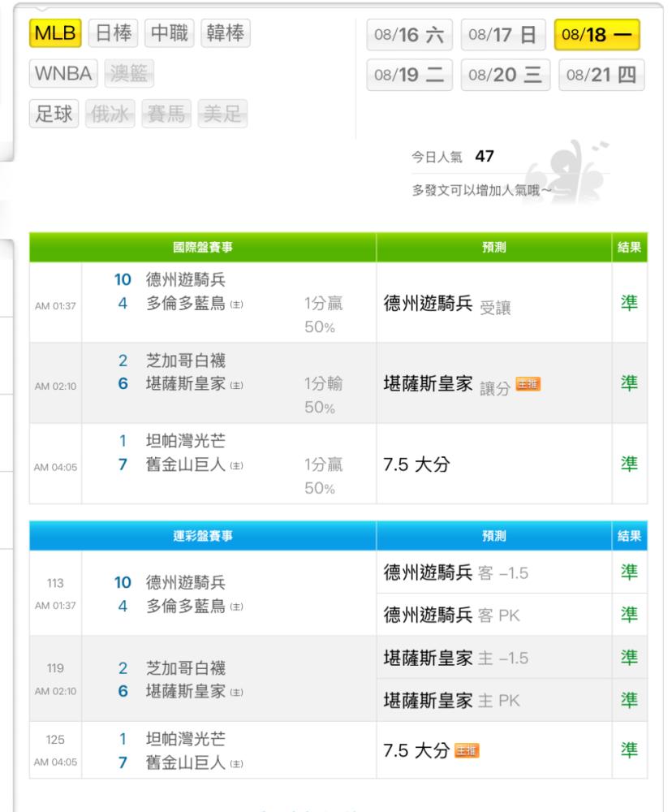Click the 堪薩斯皇家 讓分 prediction

(447, 385)
